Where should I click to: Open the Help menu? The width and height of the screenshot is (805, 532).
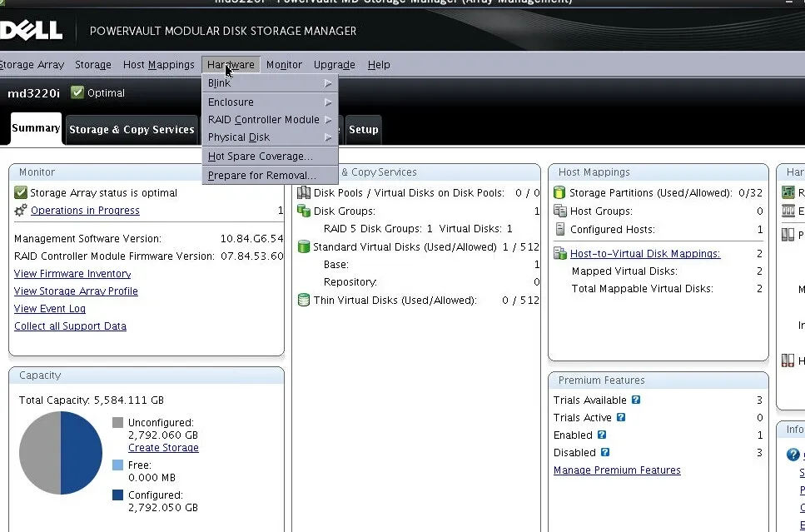pyautogui.click(x=379, y=65)
